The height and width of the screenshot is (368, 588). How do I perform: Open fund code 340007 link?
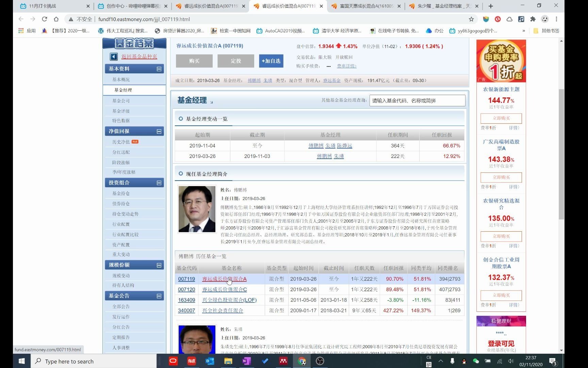[x=186, y=310]
